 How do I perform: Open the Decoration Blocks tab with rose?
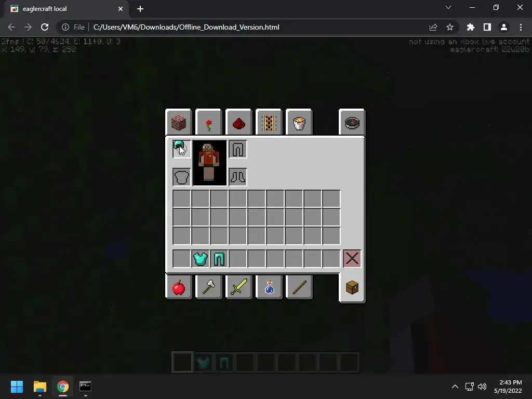pos(209,123)
